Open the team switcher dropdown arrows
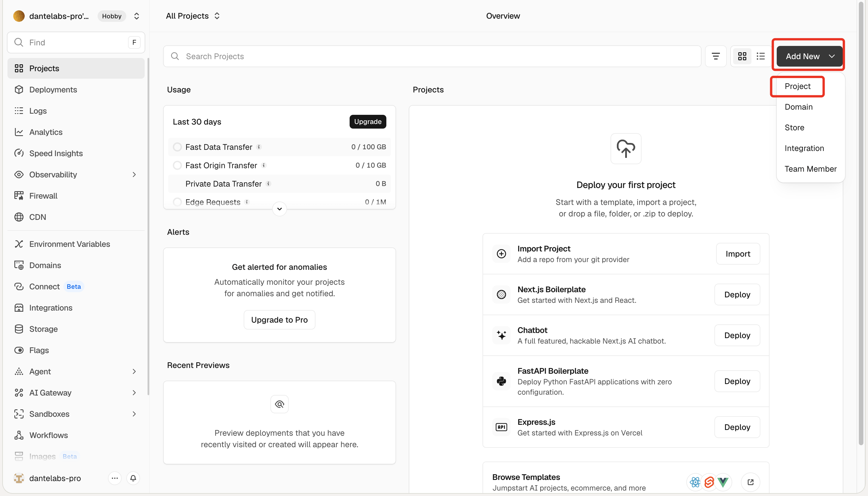The height and width of the screenshot is (496, 868). point(137,16)
